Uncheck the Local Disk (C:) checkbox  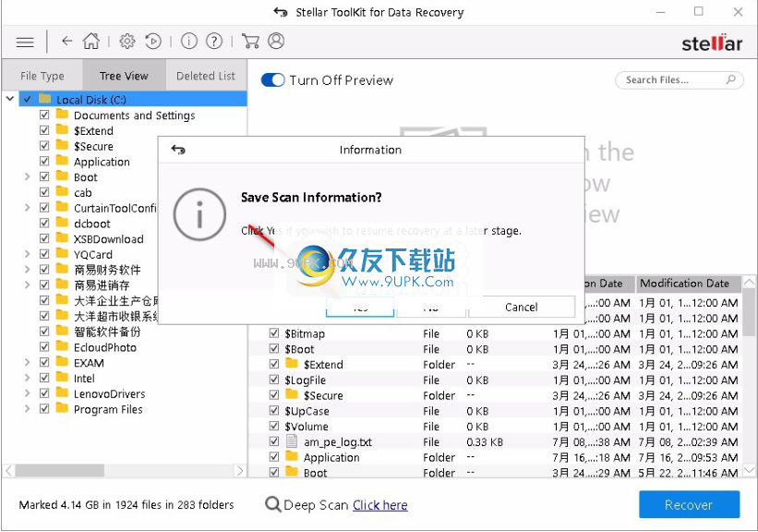pos(27,99)
